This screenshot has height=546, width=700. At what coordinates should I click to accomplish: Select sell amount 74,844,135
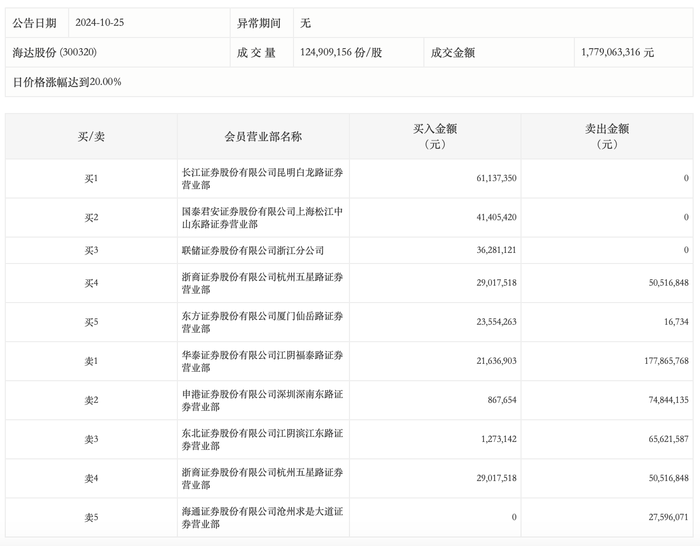pos(669,400)
